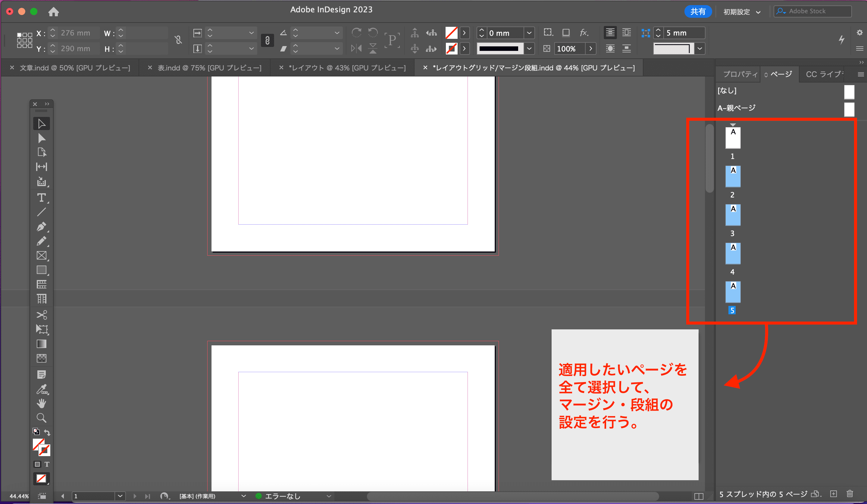Select the Line tool
The image size is (867, 504).
42,212
